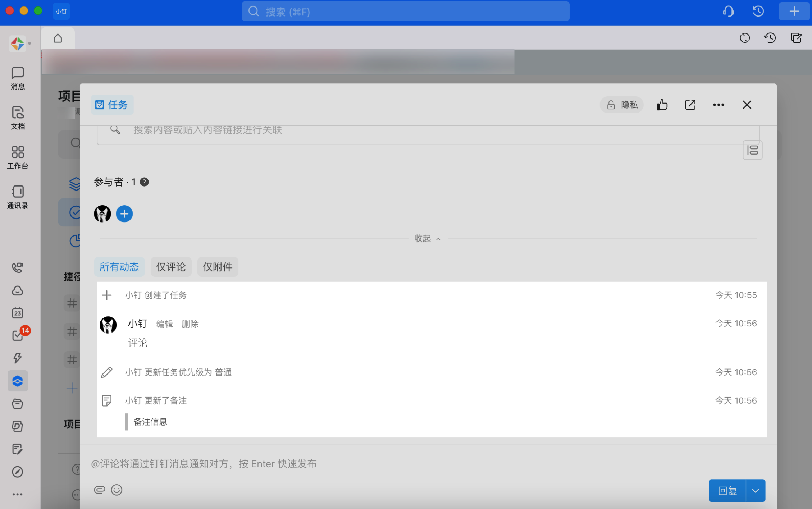Click the '小钉 创建了任务' activity entry
Viewport: 812px width, 509px height.
[156, 295]
